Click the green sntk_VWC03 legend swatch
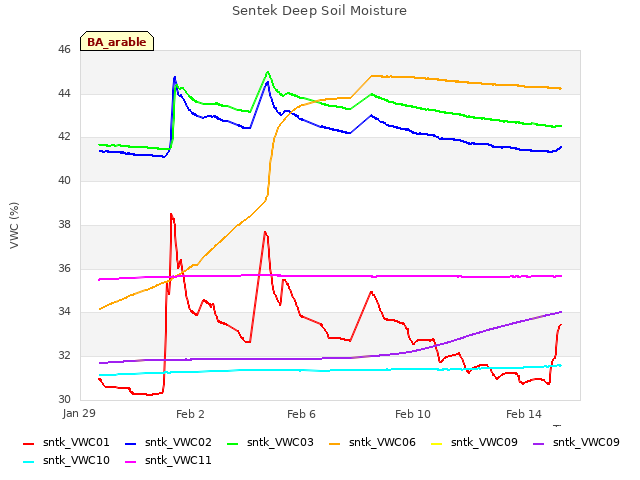640x480 pixels. pyautogui.click(x=233, y=444)
